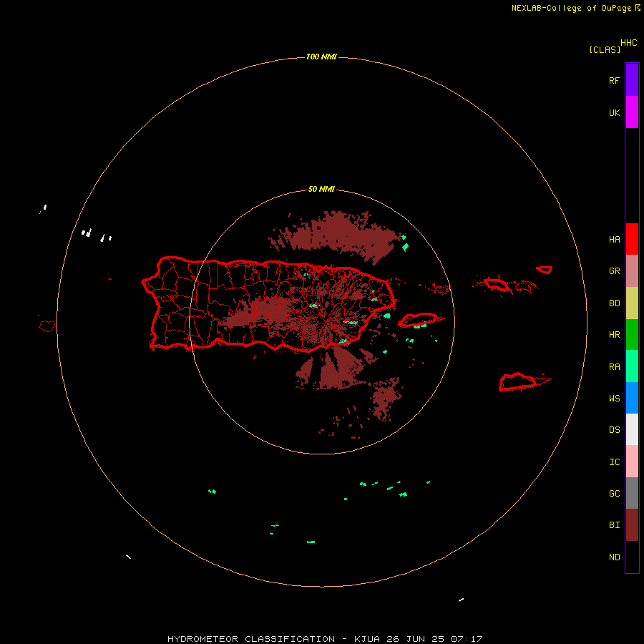Select the GR legend label
This screenshot has width=644, height=644.
coord(614,271)
